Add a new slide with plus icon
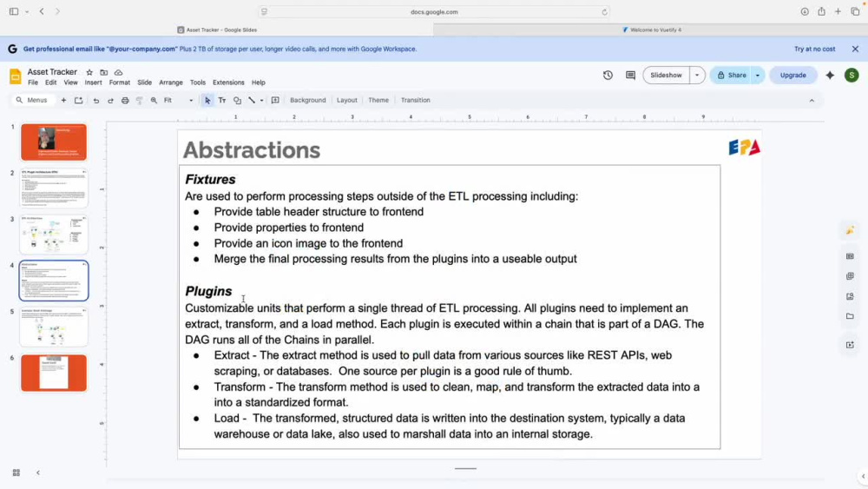 (x=63, y=100)
